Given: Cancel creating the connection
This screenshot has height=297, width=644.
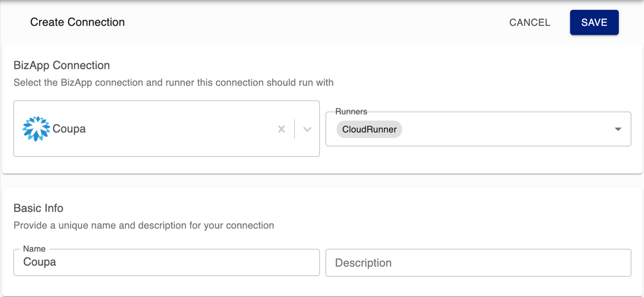Looking at the screenshot, I should (x=530, y=22).
